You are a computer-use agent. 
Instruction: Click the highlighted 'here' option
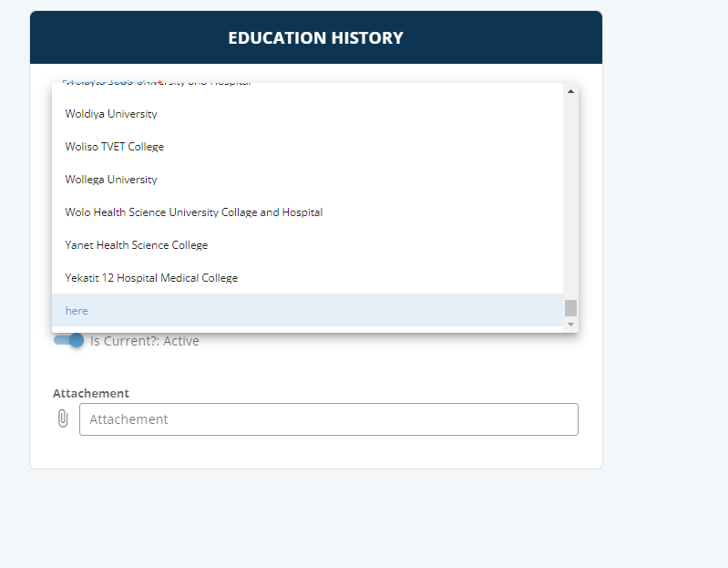tap(307, 310)
